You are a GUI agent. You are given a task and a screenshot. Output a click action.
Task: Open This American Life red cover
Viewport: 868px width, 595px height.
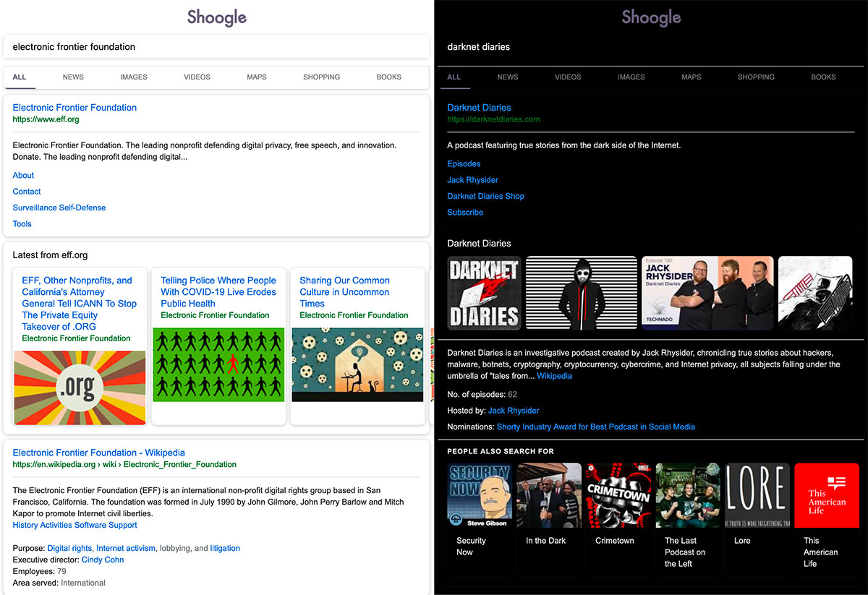click(x=826, y=495)
